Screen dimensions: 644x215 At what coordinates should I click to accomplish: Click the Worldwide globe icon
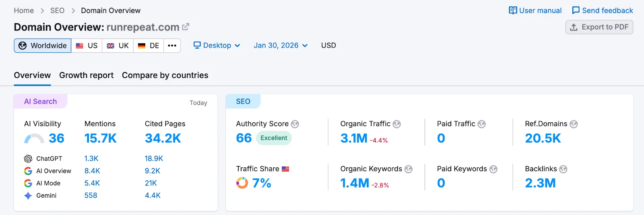coord(23,45)
